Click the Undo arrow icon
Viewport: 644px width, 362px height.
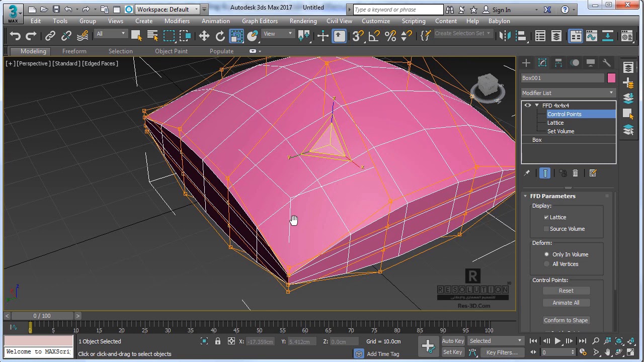click(15, 36)
